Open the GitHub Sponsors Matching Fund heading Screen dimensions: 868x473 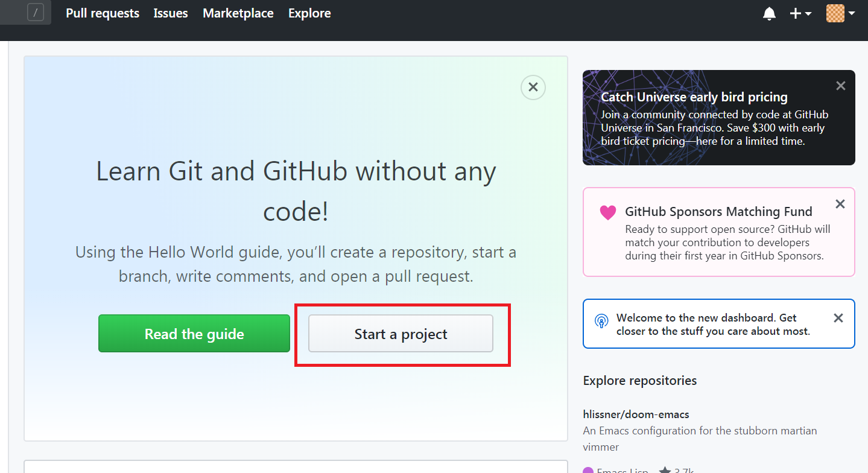[718, 212]
